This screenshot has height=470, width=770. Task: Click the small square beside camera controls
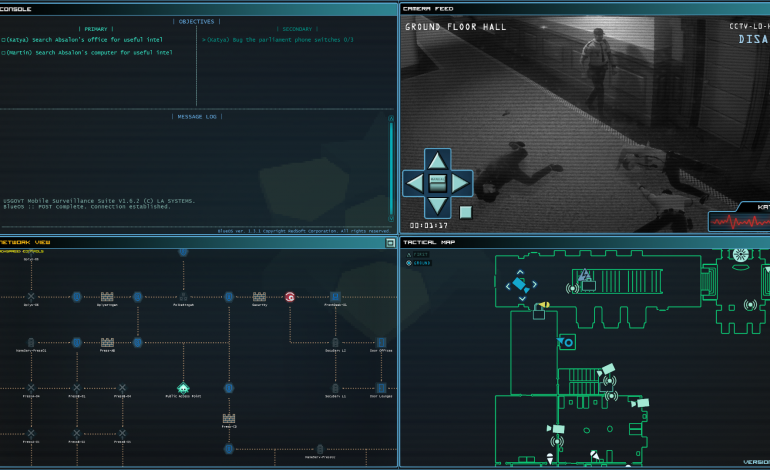[465, 212]
